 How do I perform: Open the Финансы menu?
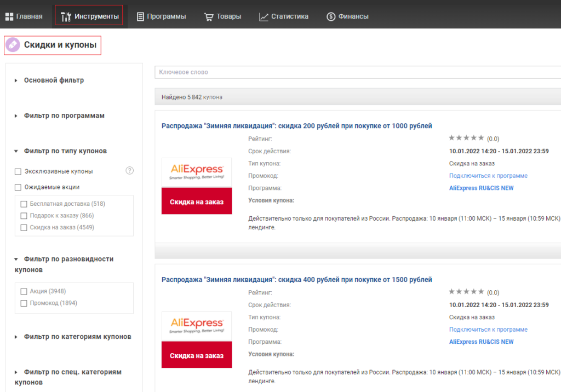347,16
